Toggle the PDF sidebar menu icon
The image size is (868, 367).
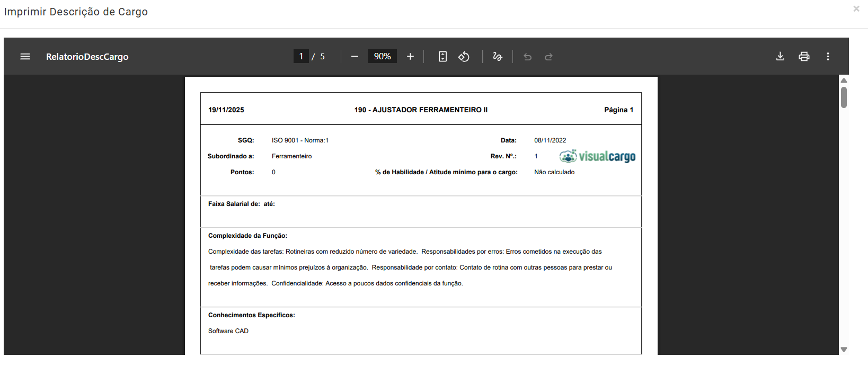[x=25, y=57]
